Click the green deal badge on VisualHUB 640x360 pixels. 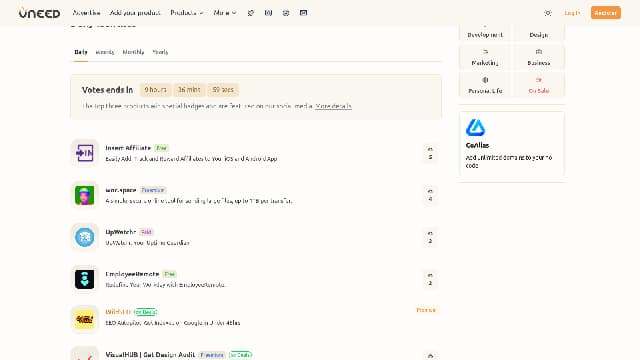(240, 355)
